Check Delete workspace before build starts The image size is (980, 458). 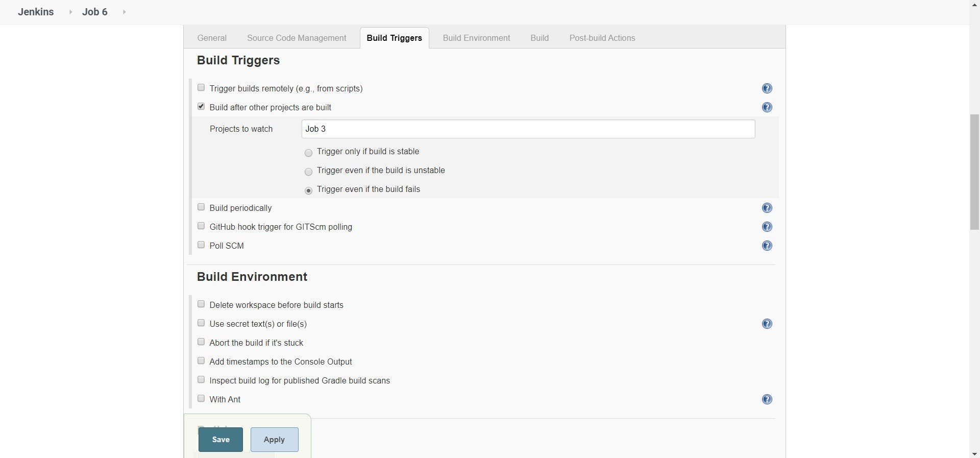(x=201, y=304)
